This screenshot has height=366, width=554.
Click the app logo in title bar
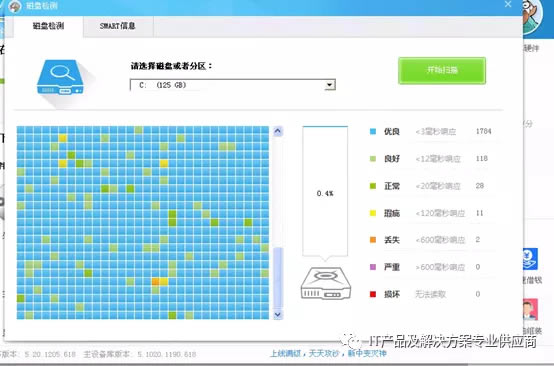(14, 6)
